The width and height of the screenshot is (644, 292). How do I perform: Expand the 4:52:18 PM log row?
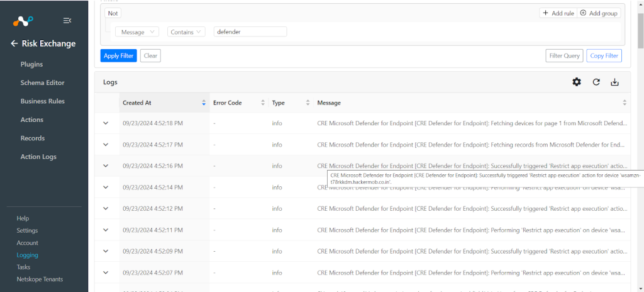(106, 123)
